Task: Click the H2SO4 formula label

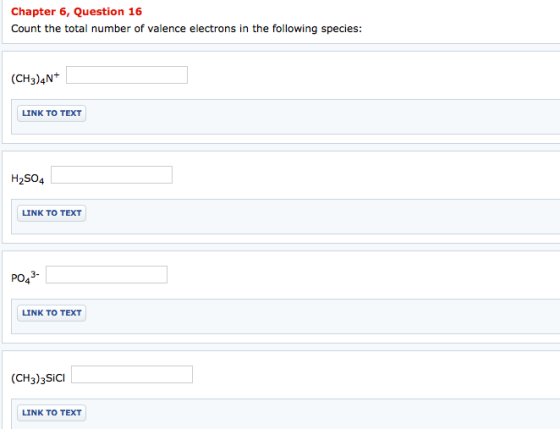Action: point(28,179)
